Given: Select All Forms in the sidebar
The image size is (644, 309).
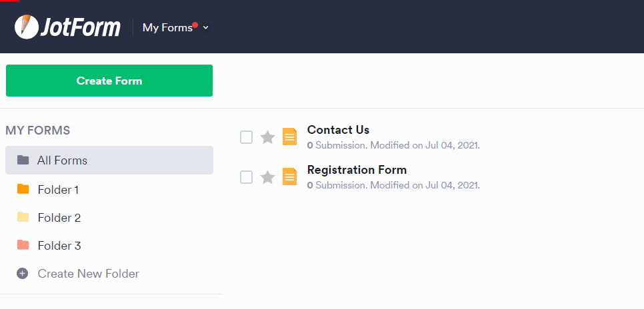Looking at the screenshot, I should (109, 160).
